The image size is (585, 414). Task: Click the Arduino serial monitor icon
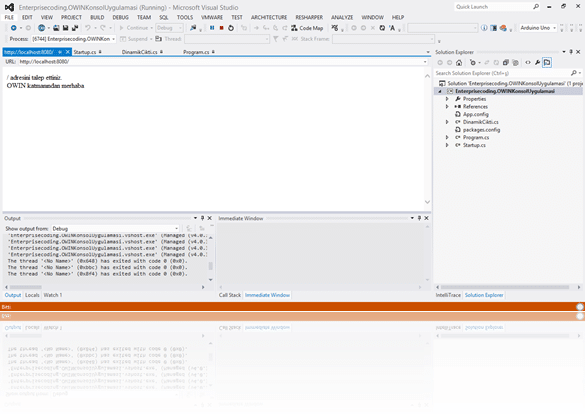pyautogui.click(x=494, y=28)
